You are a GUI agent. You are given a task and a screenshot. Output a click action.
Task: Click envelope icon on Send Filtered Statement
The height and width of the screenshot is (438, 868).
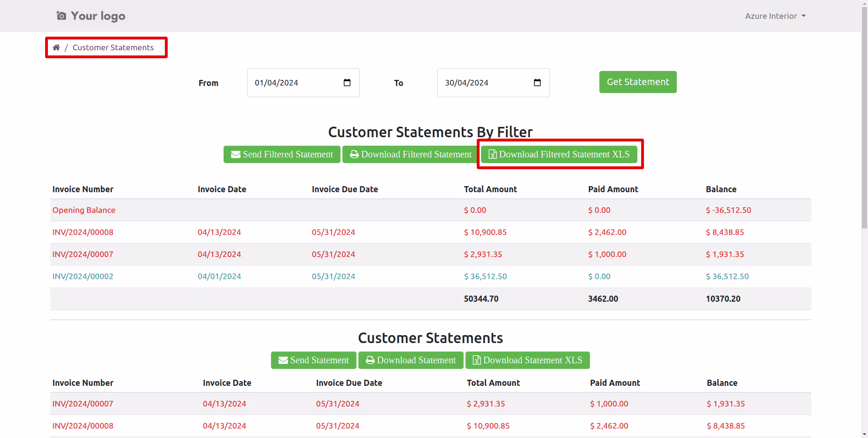[x=236, y=155]
